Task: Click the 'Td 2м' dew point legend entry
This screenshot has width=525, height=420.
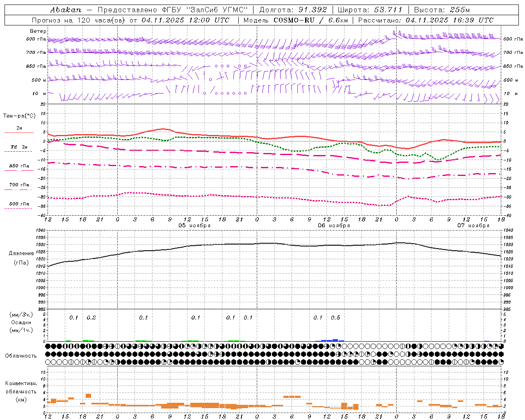Action: [x=19, y=147]
